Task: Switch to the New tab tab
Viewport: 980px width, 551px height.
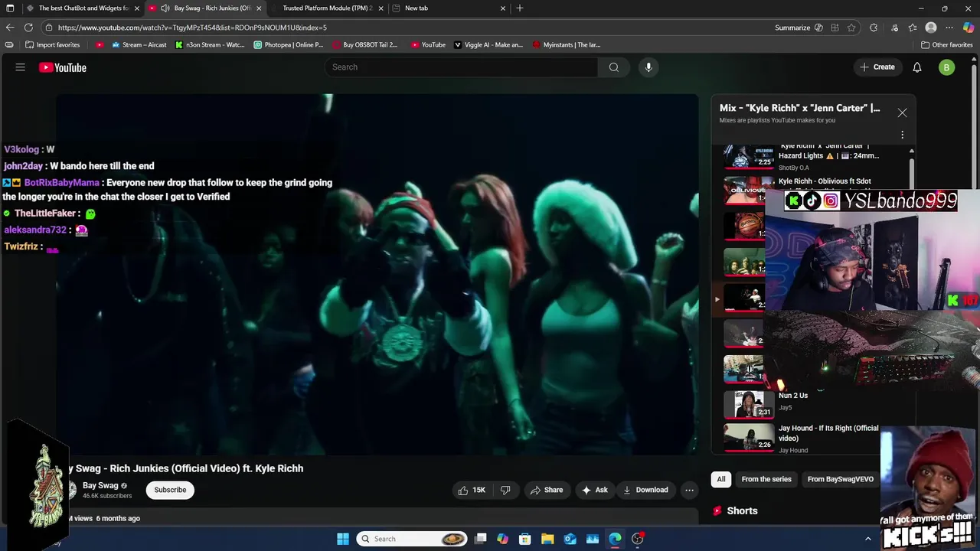Action: point(449,8)
